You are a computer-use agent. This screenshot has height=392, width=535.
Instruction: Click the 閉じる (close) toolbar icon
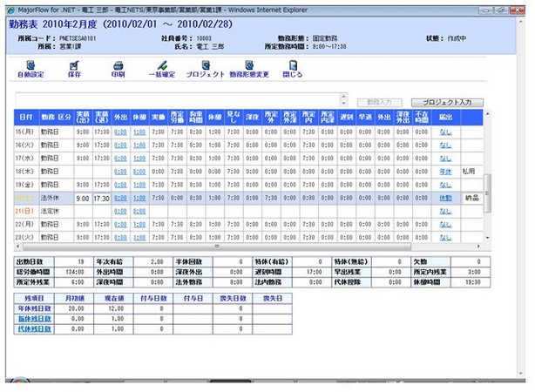click(293, 67)
